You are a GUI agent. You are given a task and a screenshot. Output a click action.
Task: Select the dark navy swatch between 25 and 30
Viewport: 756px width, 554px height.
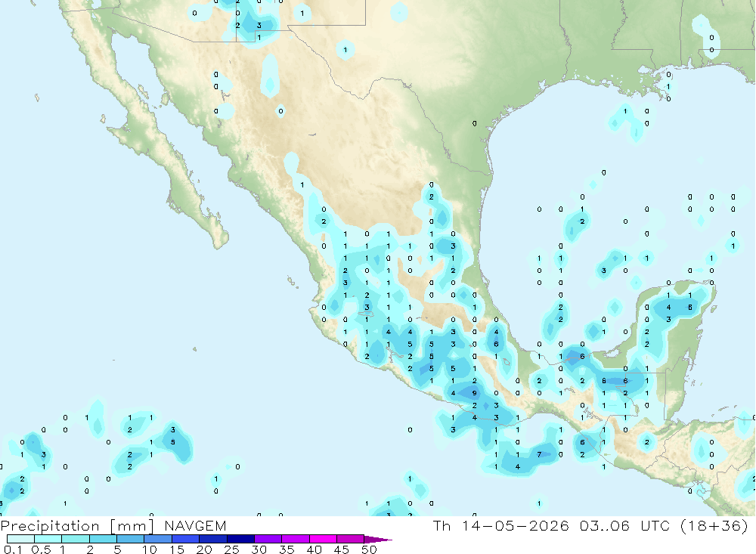(240, 539)
